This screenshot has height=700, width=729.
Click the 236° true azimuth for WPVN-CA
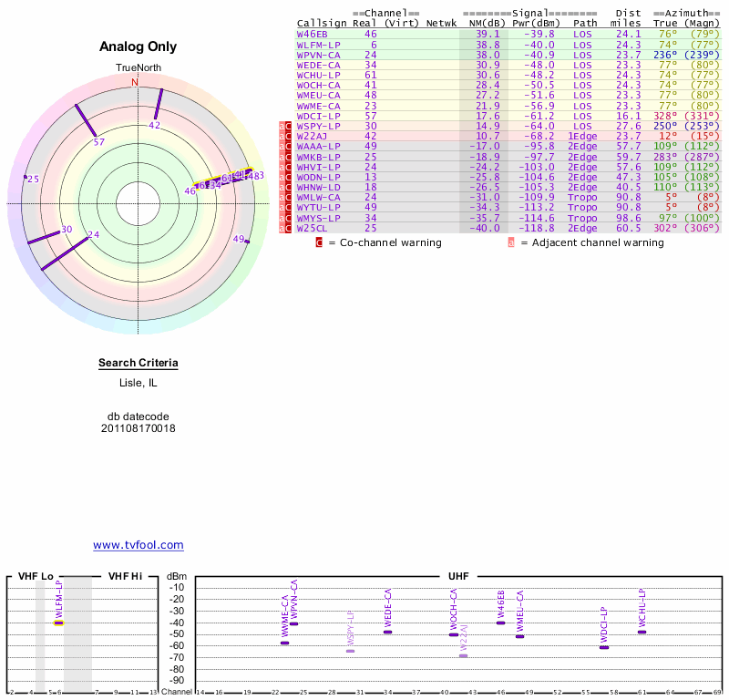click(665, 55)
